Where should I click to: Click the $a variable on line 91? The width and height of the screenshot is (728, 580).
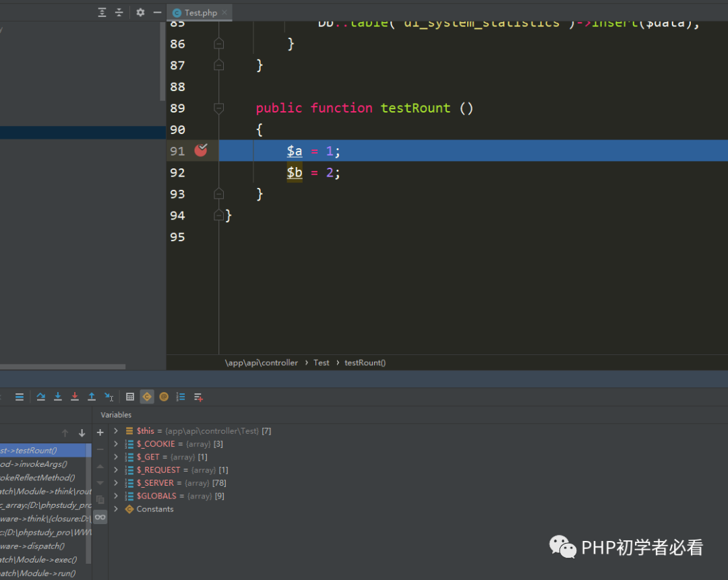pos(295,151)
